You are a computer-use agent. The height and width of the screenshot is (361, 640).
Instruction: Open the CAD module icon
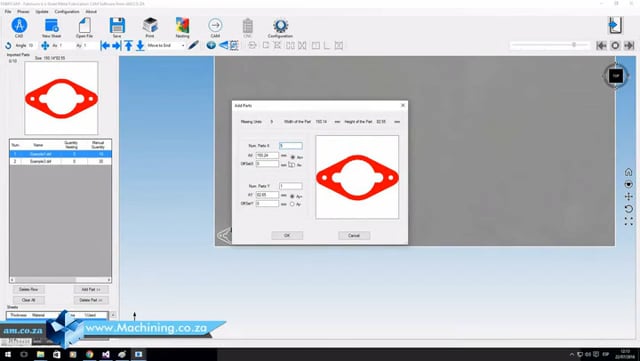(x=19, y=25)
